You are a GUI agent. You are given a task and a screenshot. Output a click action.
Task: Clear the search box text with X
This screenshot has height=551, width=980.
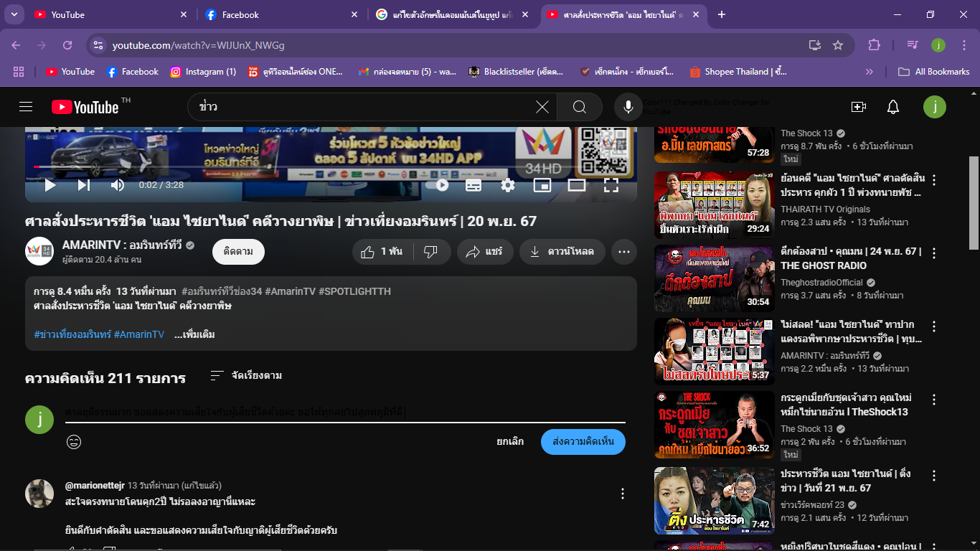coord(542,107)
